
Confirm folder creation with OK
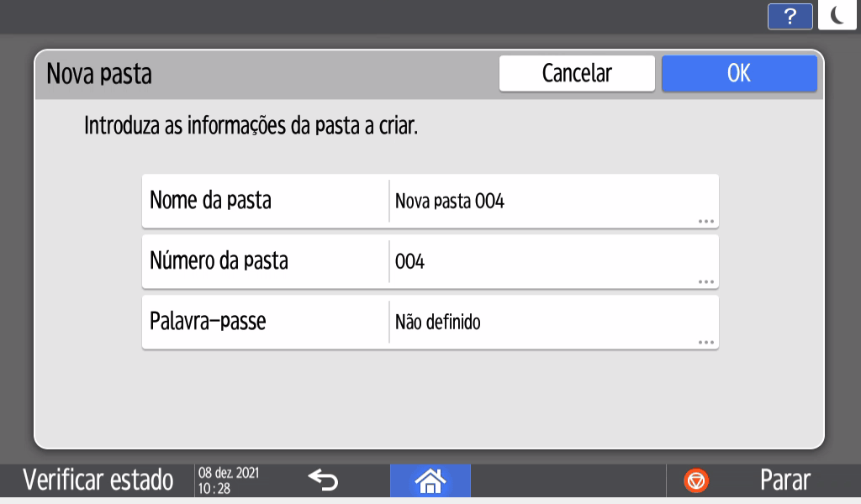click(x=738, y=73)
